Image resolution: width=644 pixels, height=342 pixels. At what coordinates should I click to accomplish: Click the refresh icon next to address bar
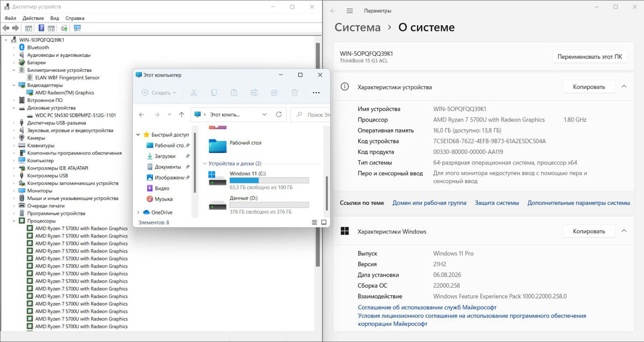(x=279, y=114)
